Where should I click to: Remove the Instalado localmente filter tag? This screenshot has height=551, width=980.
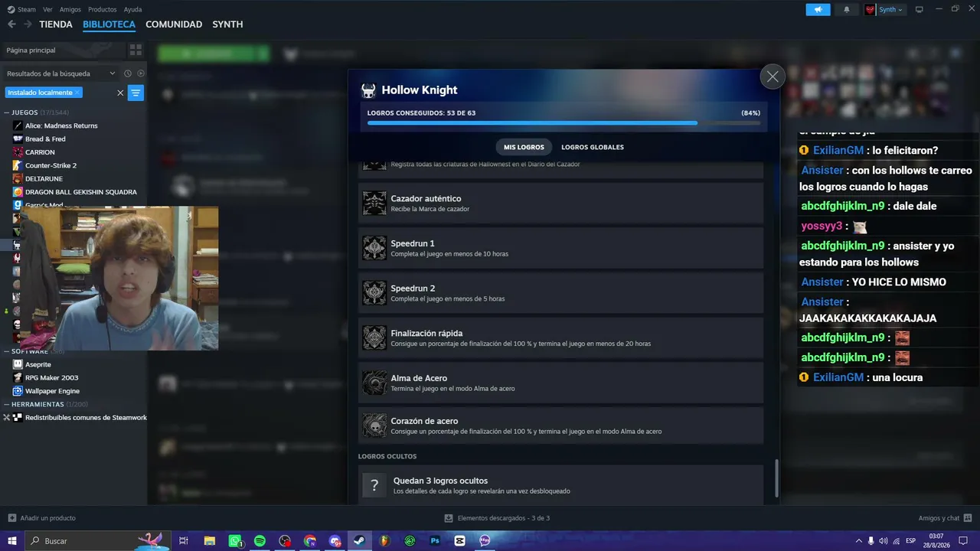[77, 93]
